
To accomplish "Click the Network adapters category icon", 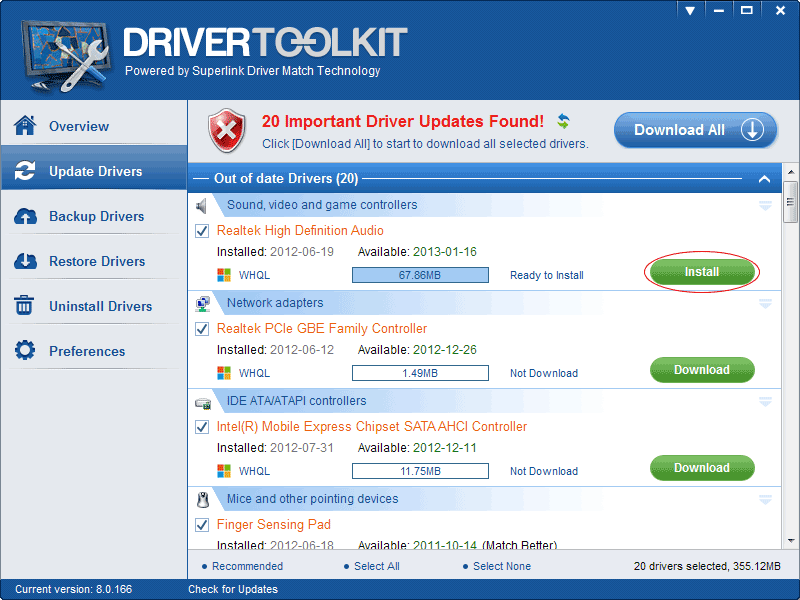I will tap(203, 304).
